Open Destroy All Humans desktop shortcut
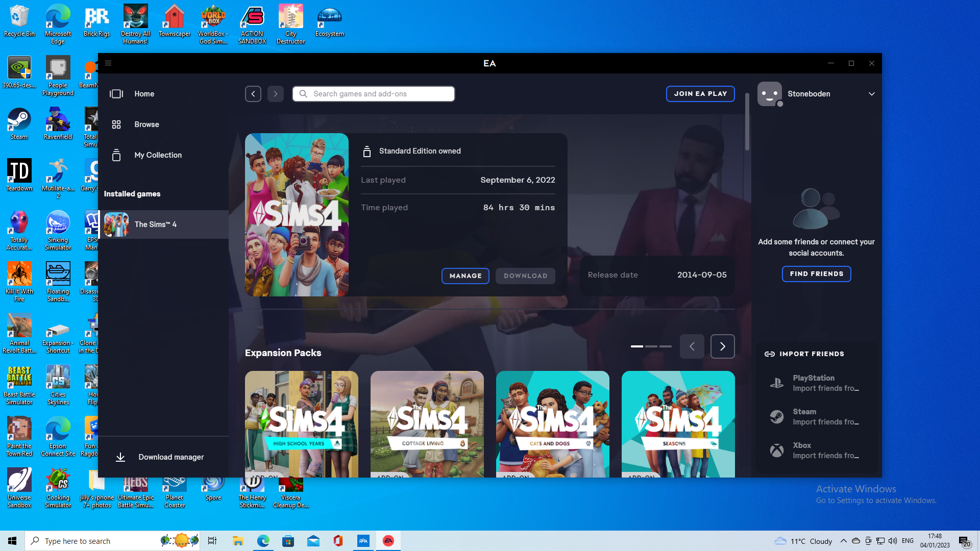The image size is (980, 551). point(136,24)
